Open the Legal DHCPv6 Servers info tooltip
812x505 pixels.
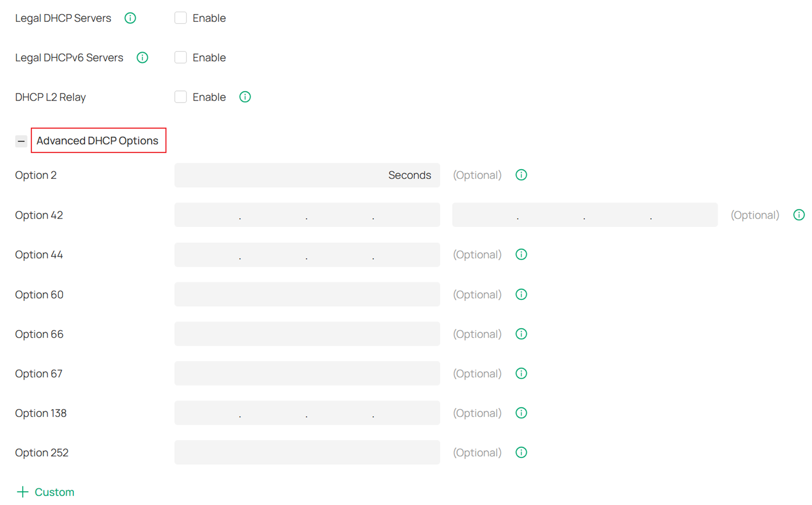coord(142,57)
